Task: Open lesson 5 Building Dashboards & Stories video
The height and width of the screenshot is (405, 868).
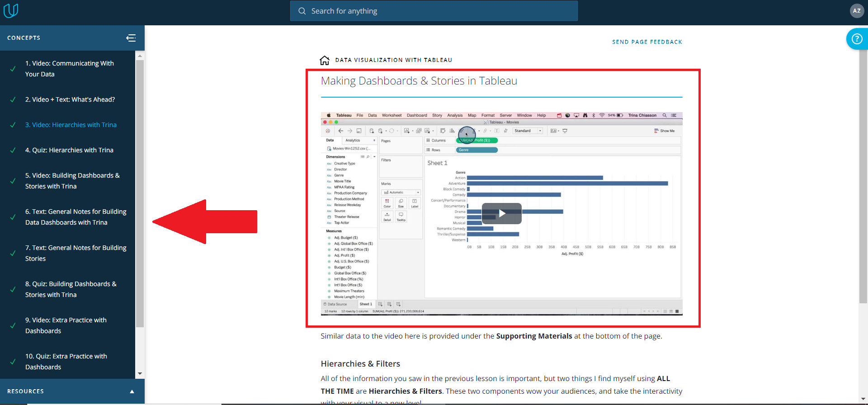Action: 72,181
